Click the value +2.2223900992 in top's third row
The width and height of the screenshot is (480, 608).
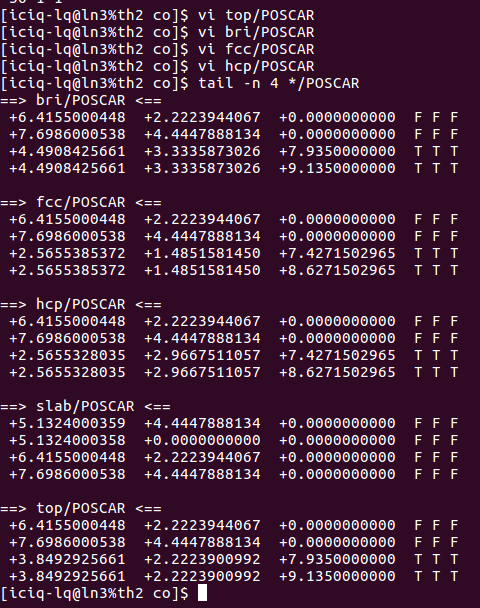click(x=202, y=559)
